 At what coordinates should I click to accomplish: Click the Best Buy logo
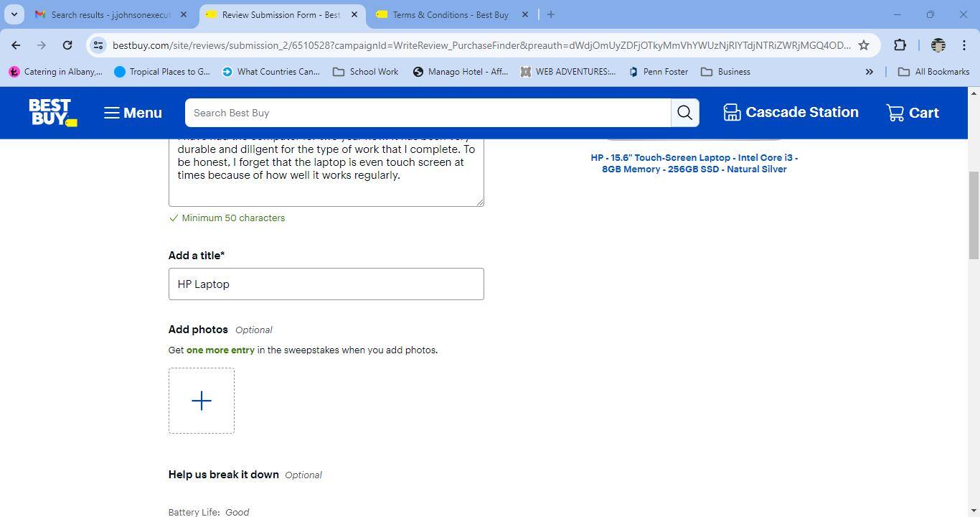coord(52,112)
